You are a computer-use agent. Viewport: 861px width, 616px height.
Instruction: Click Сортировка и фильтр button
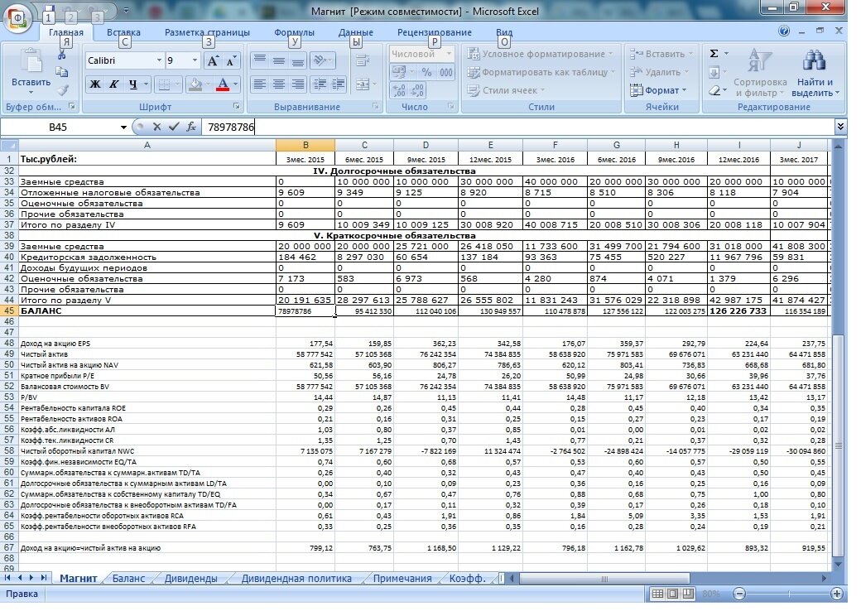760,73
